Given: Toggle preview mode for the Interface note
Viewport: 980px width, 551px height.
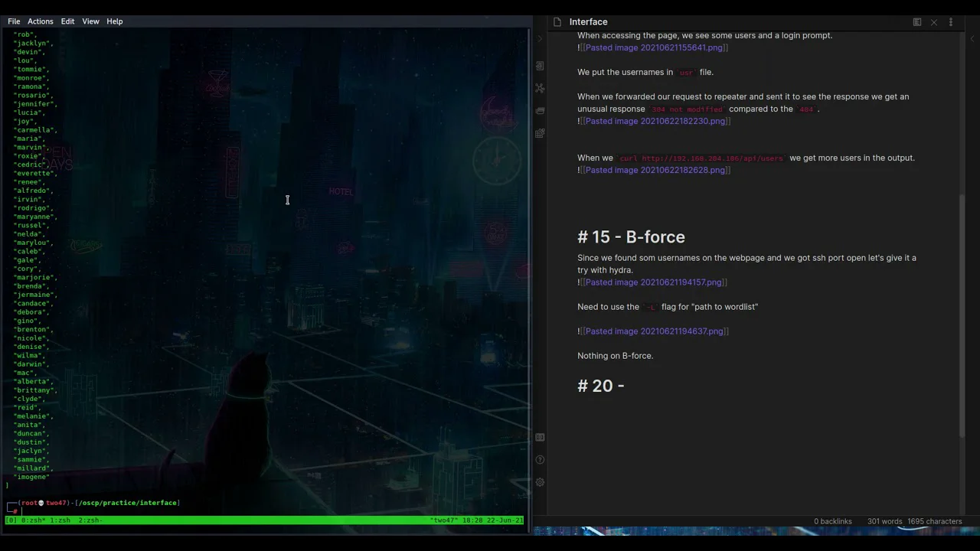Looking at the screenshot, I should coord(916,22).
